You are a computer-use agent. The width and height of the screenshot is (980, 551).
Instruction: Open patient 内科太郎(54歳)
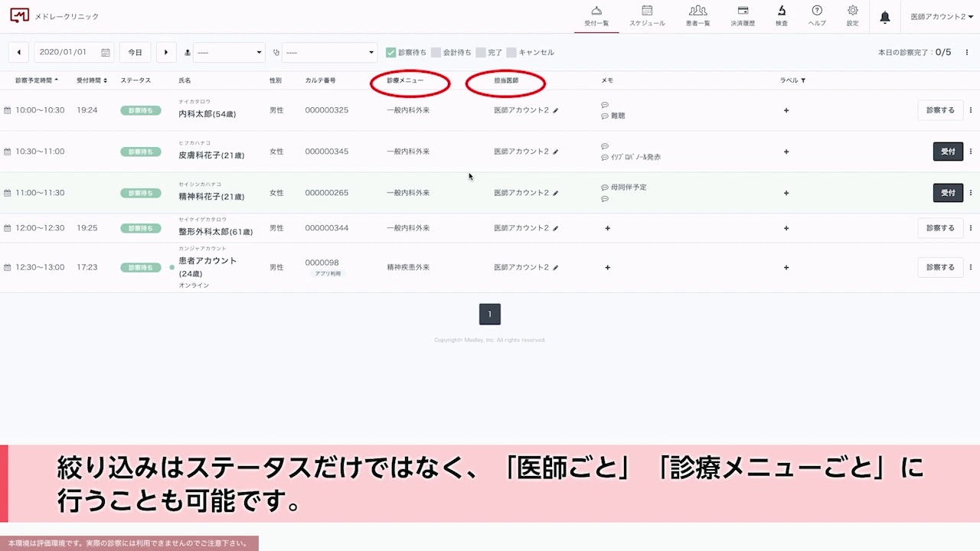point(207,114)
